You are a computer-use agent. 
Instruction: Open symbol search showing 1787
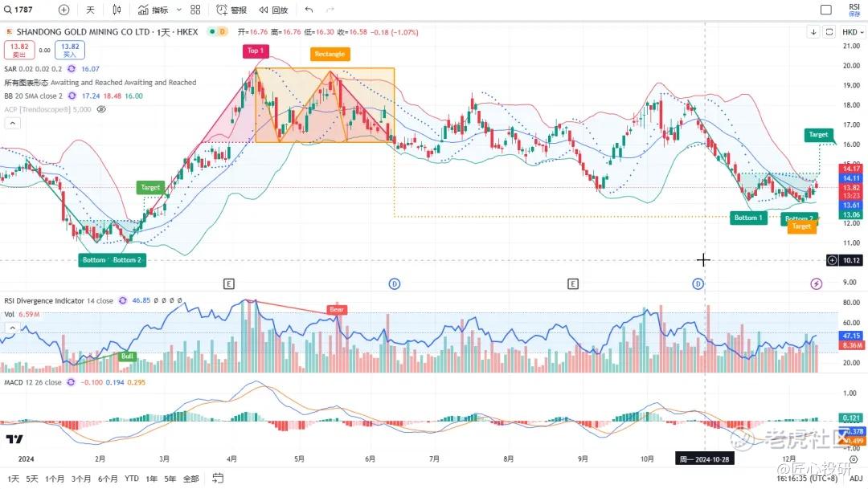point(18,10)
